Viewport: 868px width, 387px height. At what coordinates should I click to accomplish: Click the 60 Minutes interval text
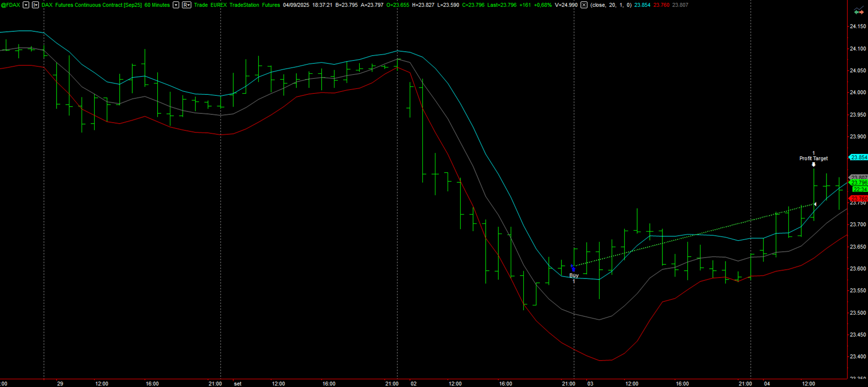click(x=157, y=5)
